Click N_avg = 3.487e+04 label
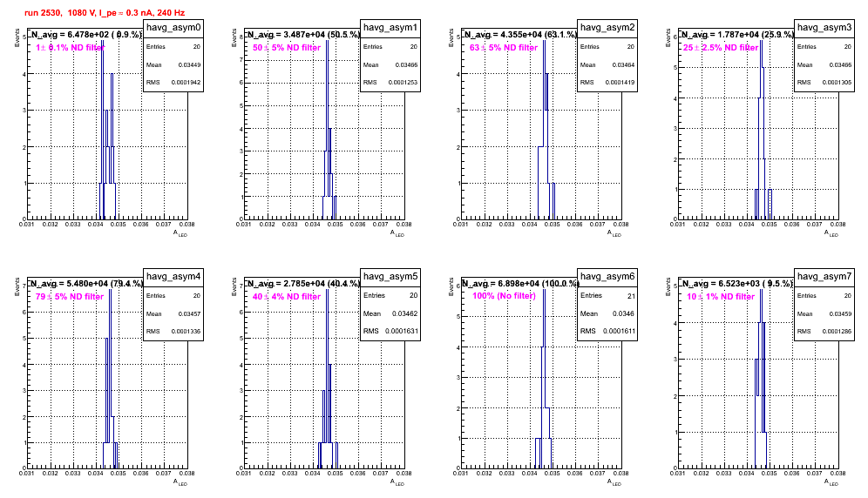The width and height of the screenshot is (868, 498). pyautogui.click(x=303, y=35)
